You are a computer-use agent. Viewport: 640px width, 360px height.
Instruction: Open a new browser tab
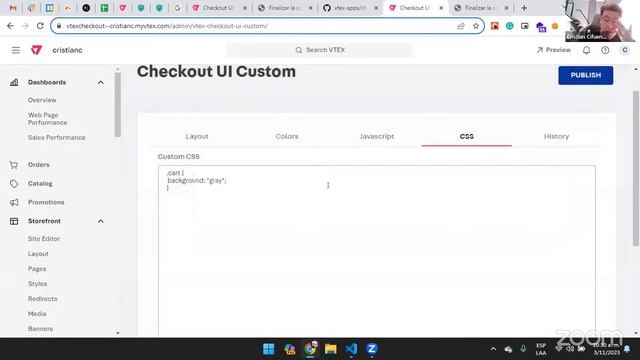pyautogui.click(x=524, y=8)
